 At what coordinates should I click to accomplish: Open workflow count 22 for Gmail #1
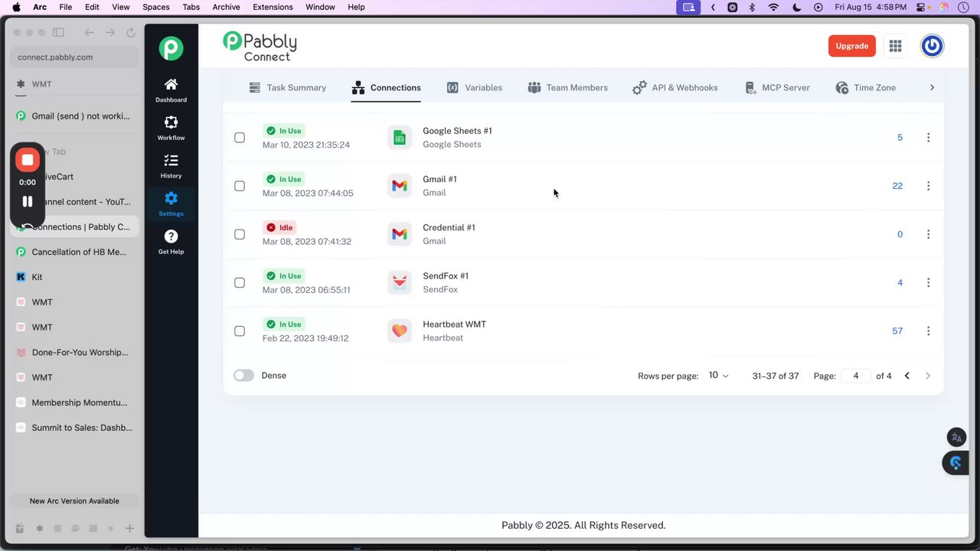pos(897,186)
